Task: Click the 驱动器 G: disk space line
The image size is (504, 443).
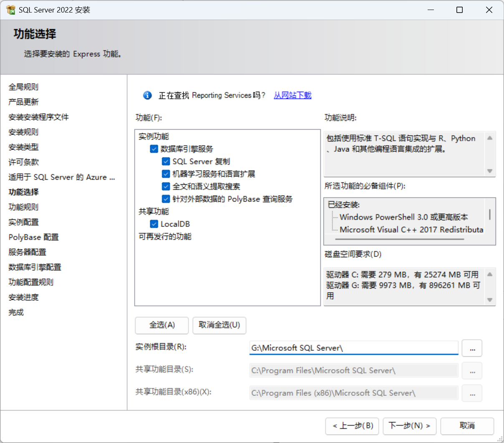Action: (403, 290)
